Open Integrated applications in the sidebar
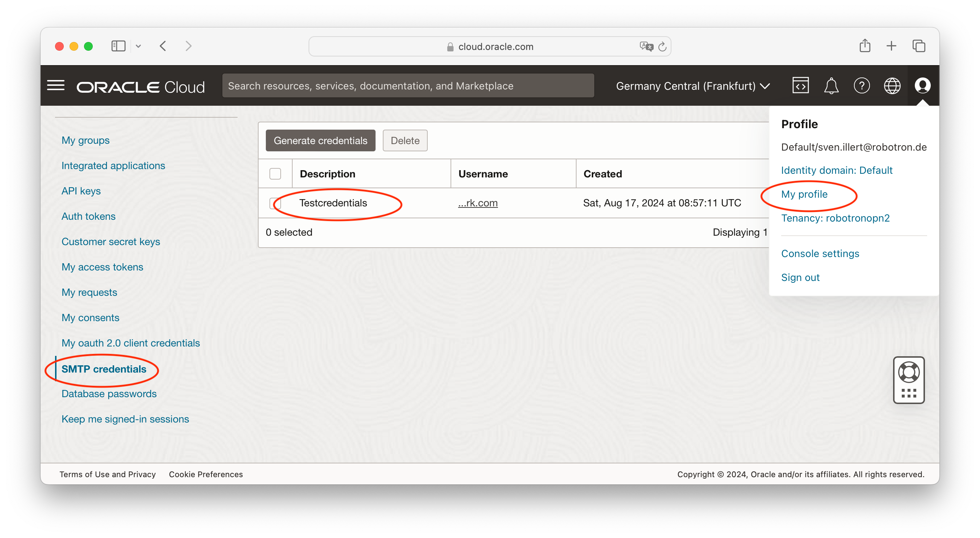 tap(113, 166)
